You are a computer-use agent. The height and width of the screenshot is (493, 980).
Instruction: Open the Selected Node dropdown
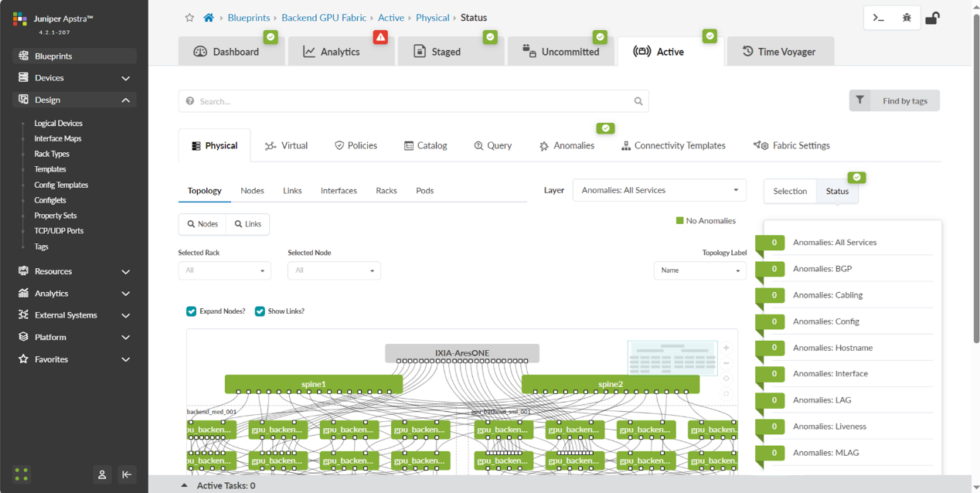coord(334,270)
